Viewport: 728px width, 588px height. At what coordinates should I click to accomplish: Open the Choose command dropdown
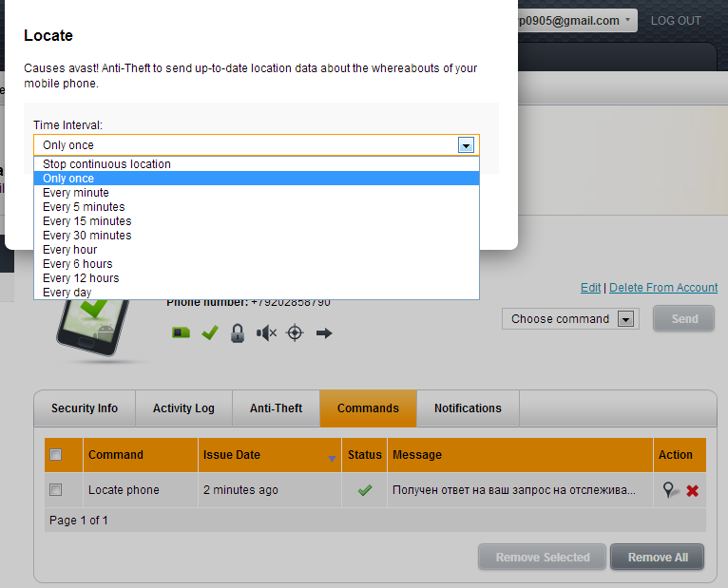[571, 319]
